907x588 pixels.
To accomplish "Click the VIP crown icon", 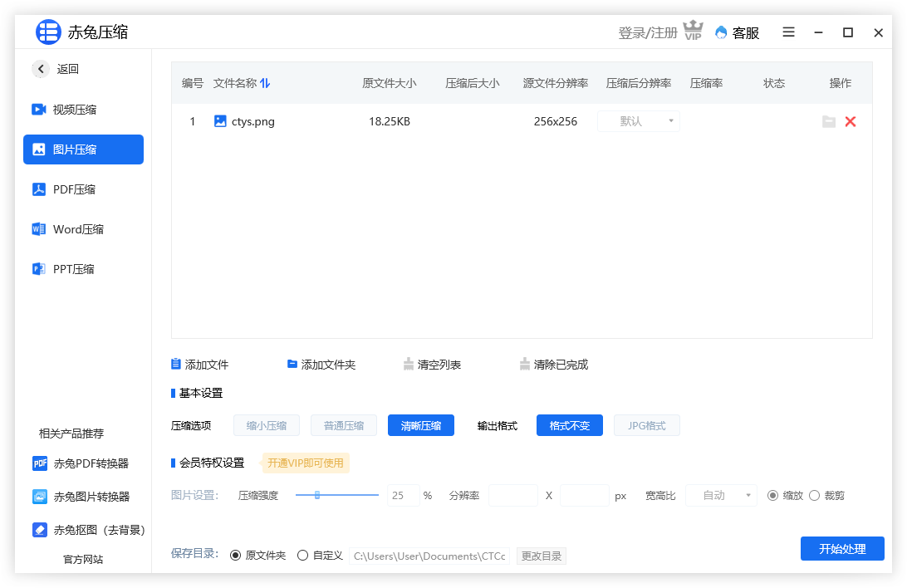I will pyautogui.click(x=693, y=32).
